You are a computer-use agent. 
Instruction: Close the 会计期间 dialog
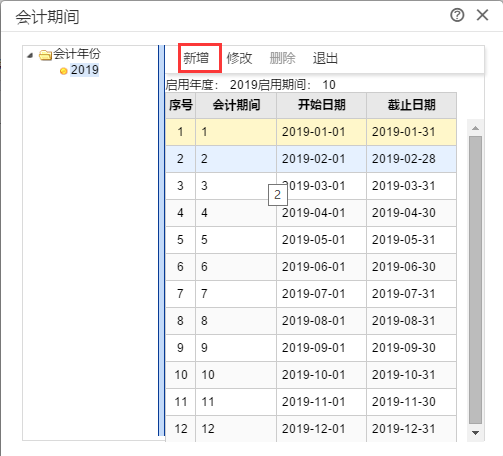click(482, 15)
